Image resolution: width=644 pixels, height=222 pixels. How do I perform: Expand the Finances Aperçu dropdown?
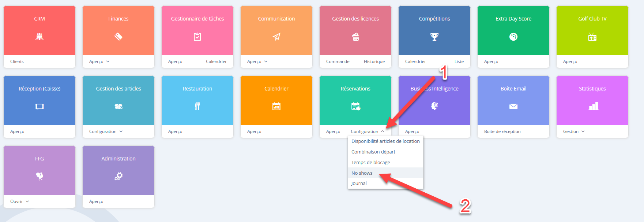click(x=99, y=62)
